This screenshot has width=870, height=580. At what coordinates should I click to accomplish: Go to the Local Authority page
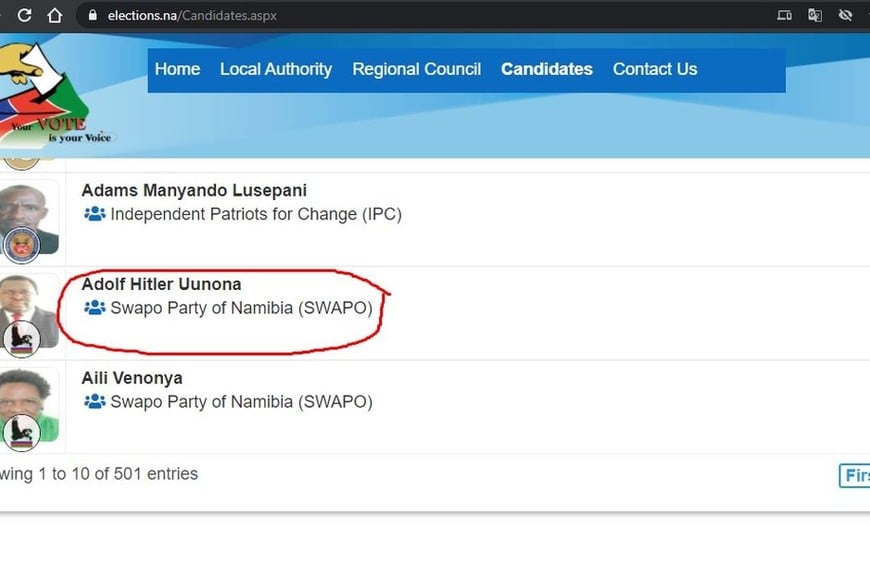click(x=275, y=69)
